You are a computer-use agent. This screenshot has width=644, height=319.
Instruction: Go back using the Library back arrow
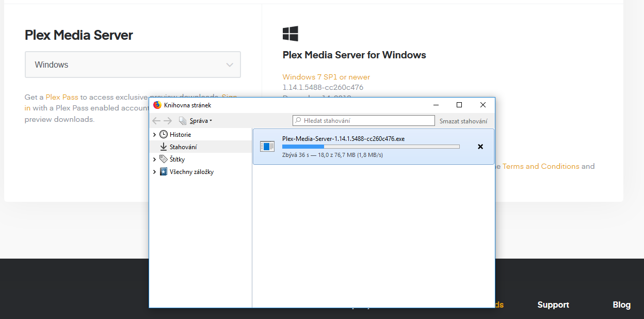pyautogui.click(x=156, y=121)
